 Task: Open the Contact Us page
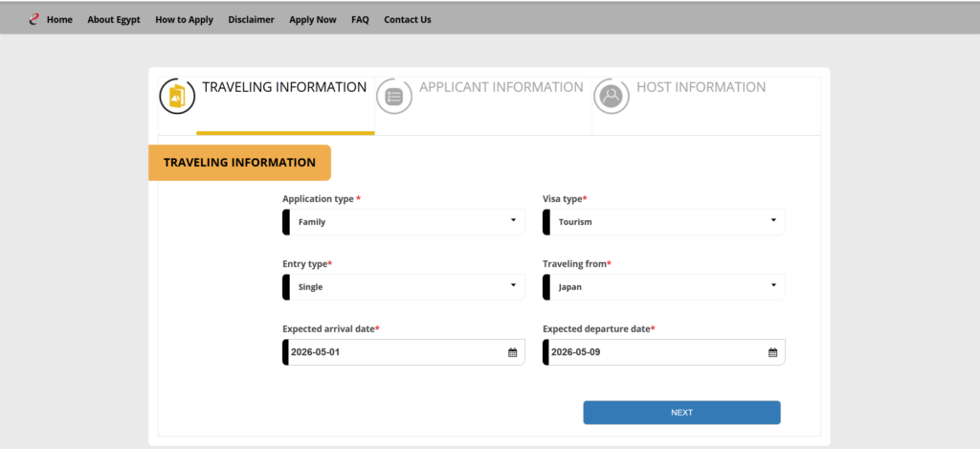coord(408,19)
